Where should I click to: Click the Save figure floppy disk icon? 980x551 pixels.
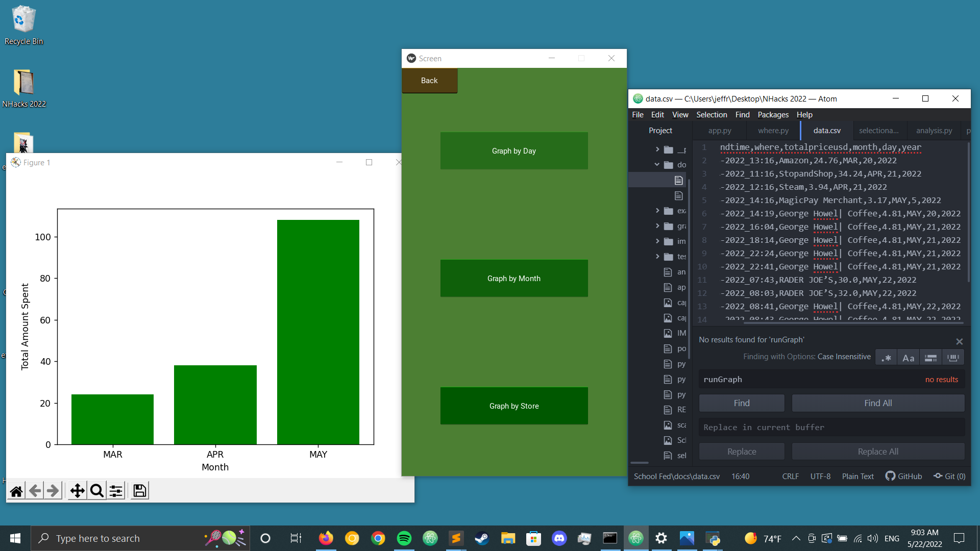[139, 491]
